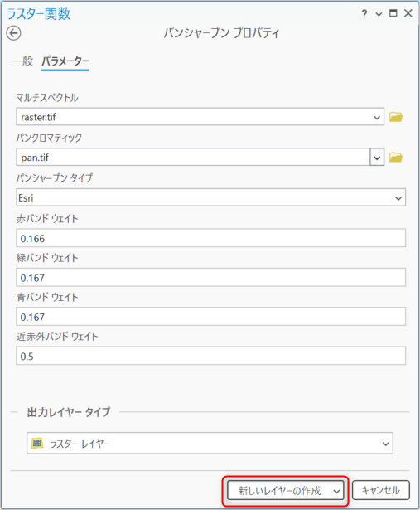420x510 pixels.
Task: Expand the マルチスペクトル raster.tif dropdown
Action: (x=377, y=117)
